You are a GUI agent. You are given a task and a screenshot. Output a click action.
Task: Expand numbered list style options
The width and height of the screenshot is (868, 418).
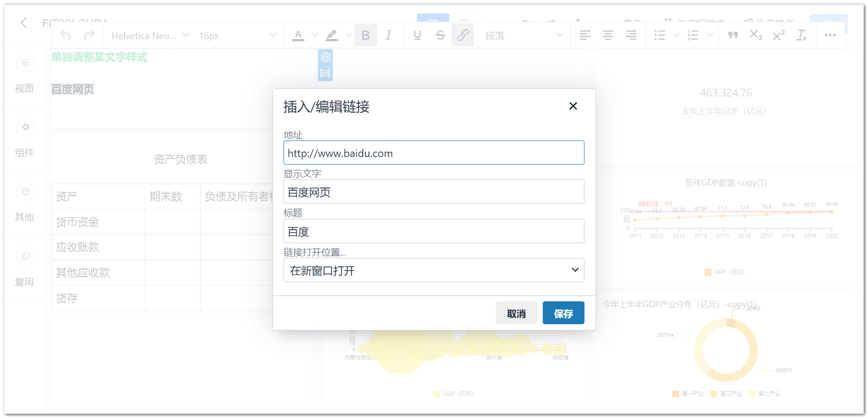[710, 35]
